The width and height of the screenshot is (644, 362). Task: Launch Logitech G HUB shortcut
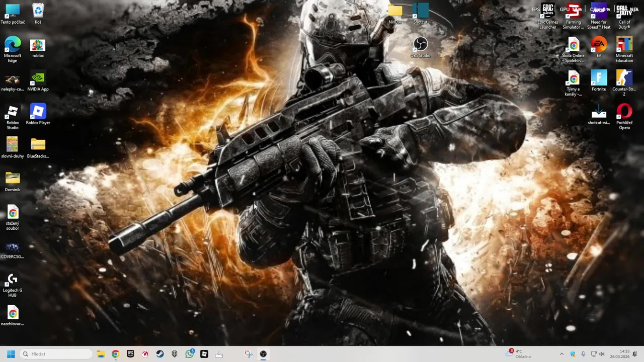[13, 285]
